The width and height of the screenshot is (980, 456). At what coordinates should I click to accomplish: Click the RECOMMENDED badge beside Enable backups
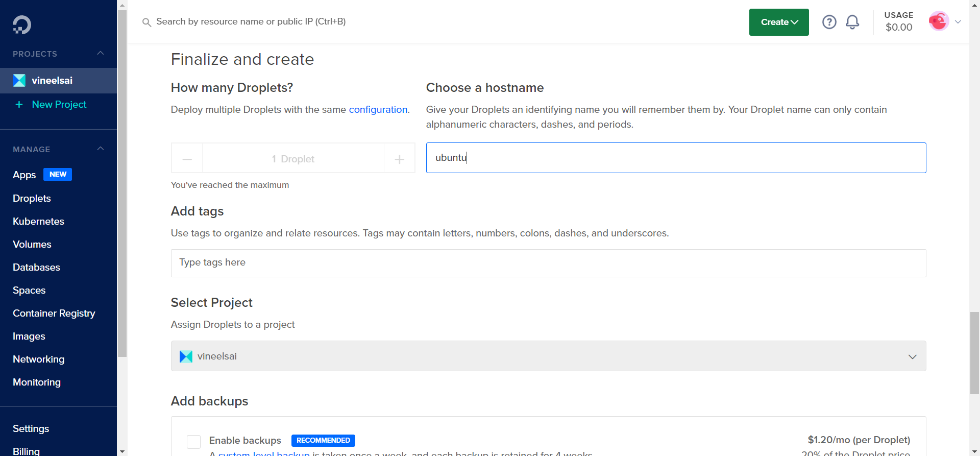(323, 440)
